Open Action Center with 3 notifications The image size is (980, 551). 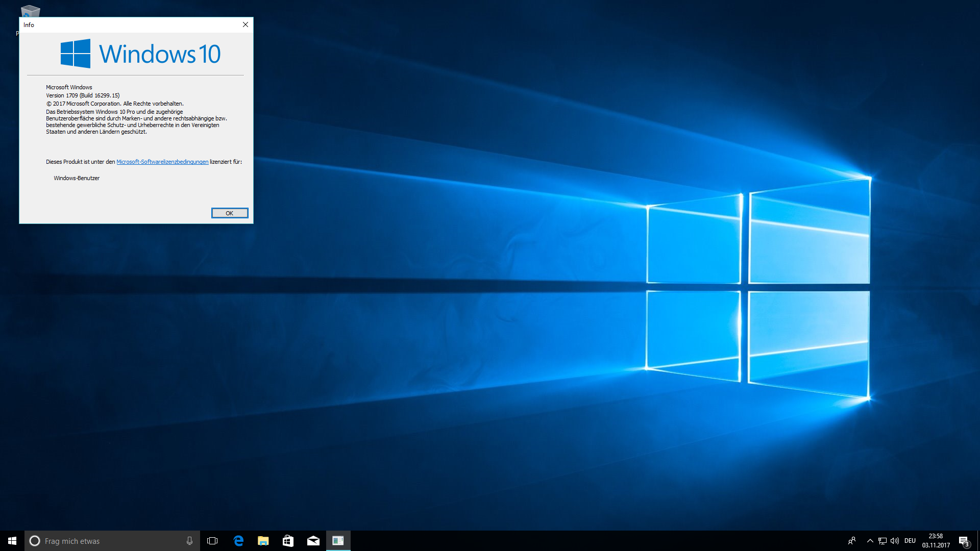point(964,541)
